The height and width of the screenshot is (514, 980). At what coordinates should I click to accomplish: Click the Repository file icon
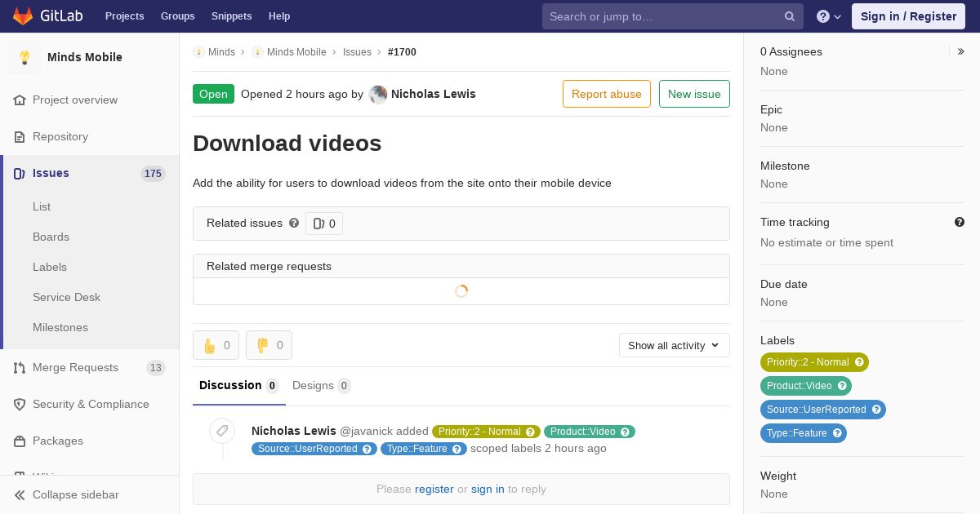coord(20,136)
